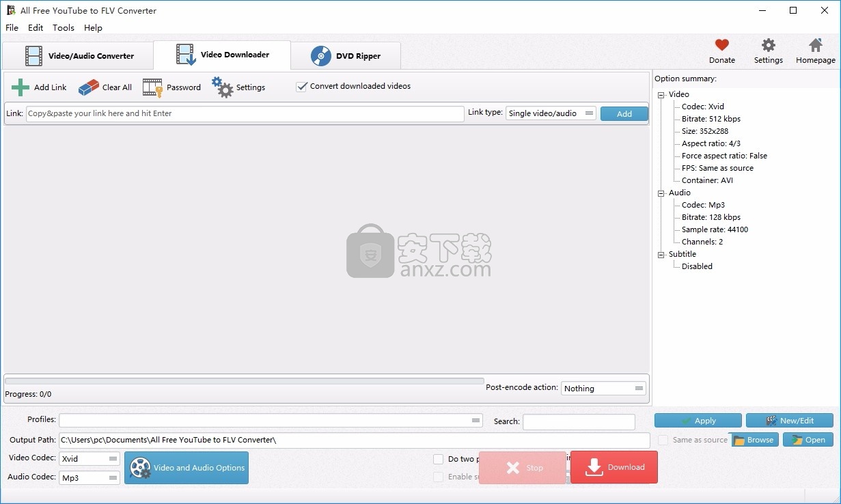Toggle the Enable subtitle checkbox
Image resolution: width=841 pixels, height=504 pixels.
tap(439, 477)
